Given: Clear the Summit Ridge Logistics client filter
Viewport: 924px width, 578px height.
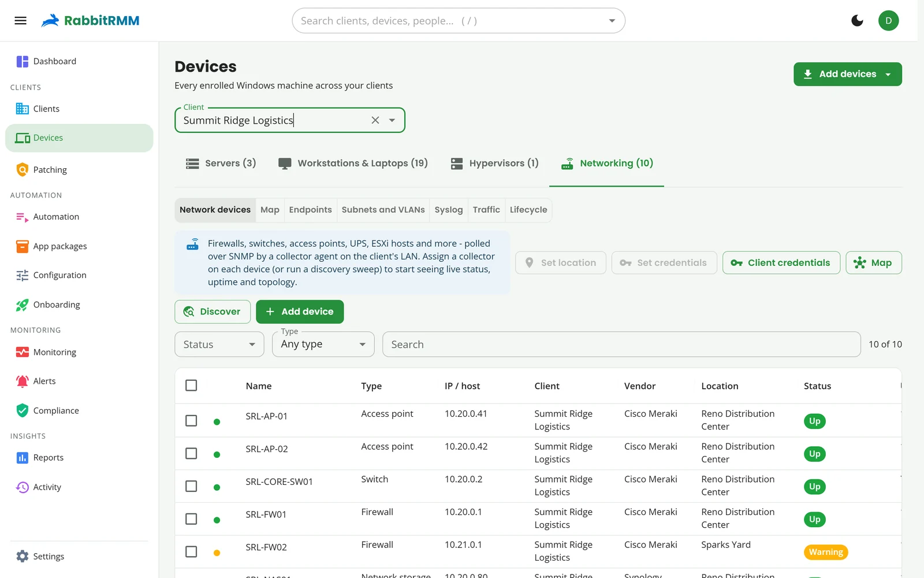Looking at the screenshot, I should click(375, 120).
